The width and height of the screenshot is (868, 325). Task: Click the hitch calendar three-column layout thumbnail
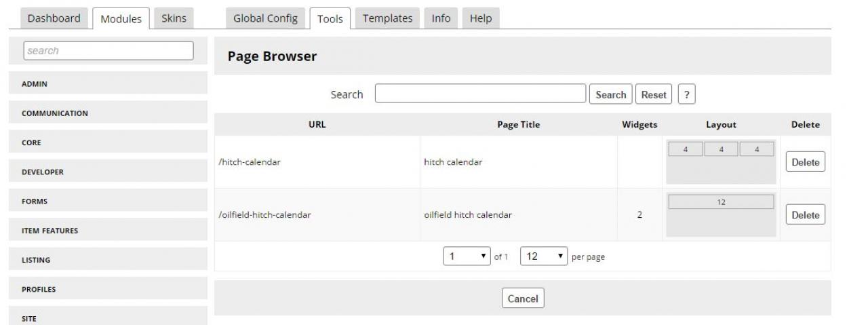[x=721, y=162]
